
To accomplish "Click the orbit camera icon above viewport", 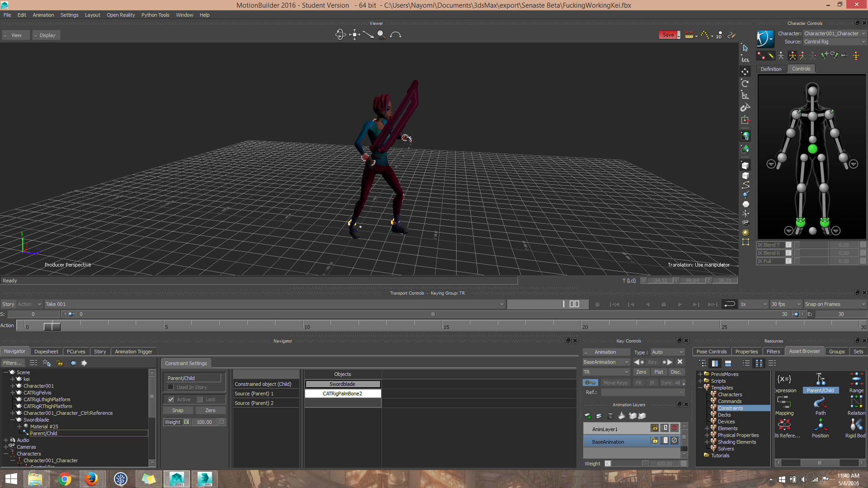I will [x=340, y=35].
